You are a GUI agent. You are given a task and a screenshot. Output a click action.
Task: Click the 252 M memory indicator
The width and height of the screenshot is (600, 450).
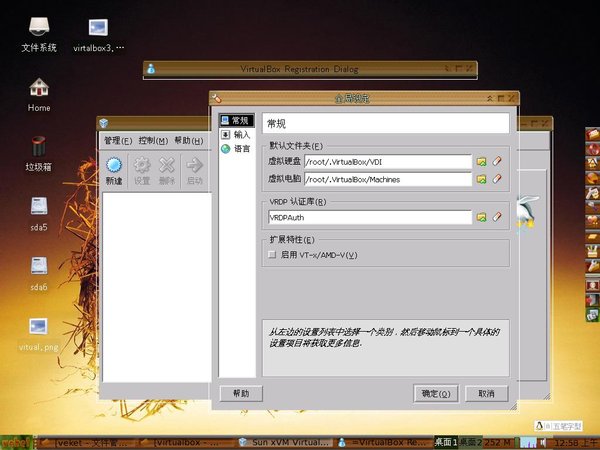pos(498,443)
